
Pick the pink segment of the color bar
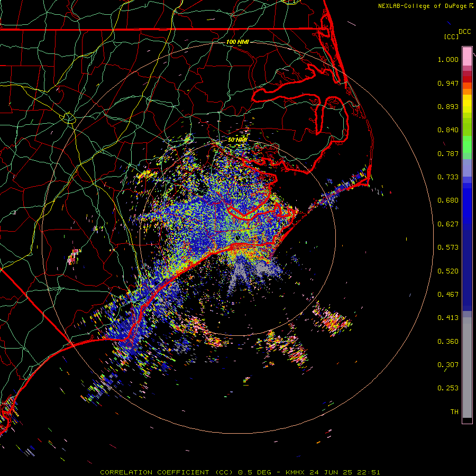click(x=467, y=57)
